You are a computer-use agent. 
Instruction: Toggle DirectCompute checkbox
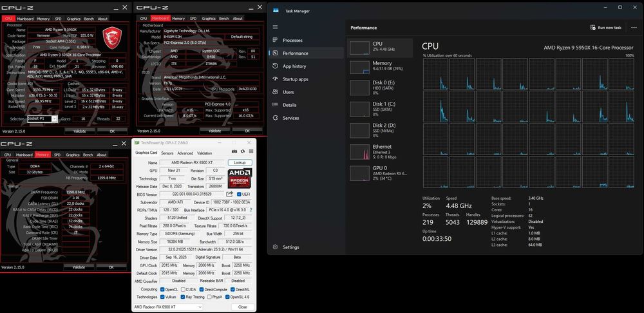pyautogui.click(x=201, y=289)
